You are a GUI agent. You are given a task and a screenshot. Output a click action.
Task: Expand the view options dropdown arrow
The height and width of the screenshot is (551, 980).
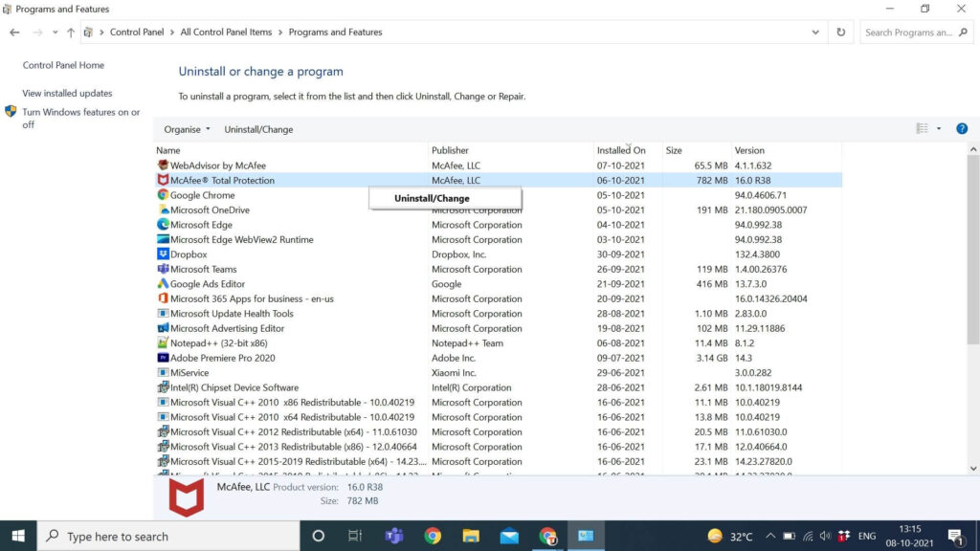pos(939,129)
